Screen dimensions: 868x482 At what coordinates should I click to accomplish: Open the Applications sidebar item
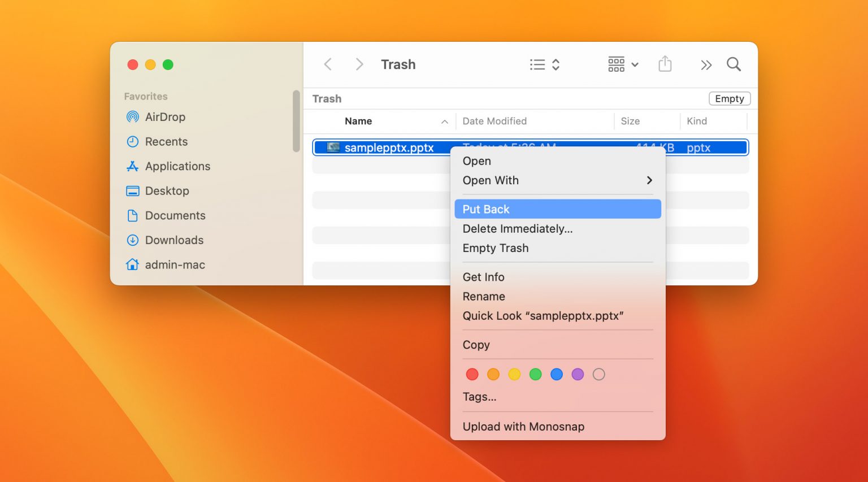tap(177, 166)
